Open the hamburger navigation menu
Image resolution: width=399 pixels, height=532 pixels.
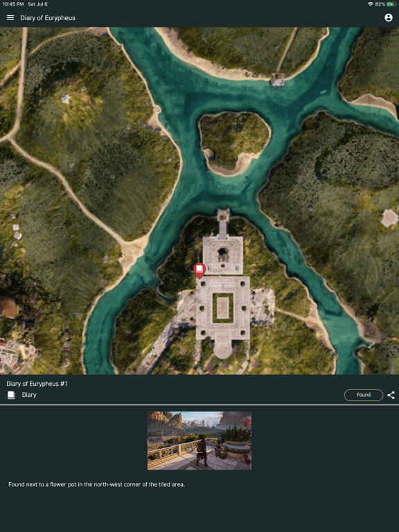(x=10, y=17)
